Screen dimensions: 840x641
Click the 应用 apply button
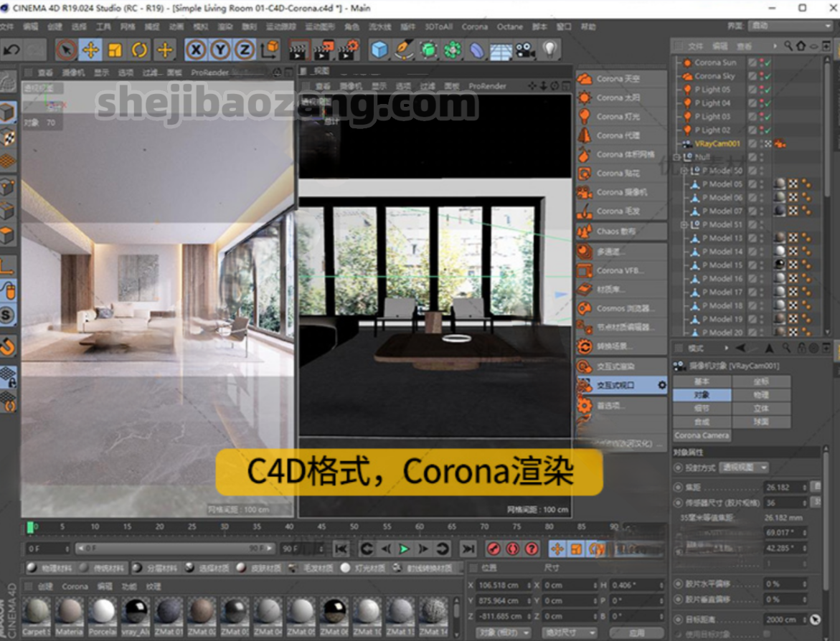click(x=636, y=633)
